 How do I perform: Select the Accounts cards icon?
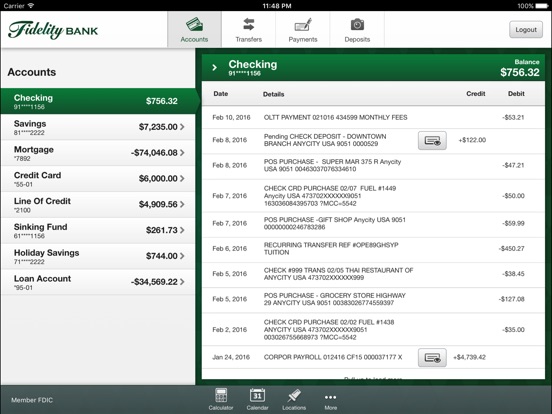pyautogui.click(x=194, y=24)
